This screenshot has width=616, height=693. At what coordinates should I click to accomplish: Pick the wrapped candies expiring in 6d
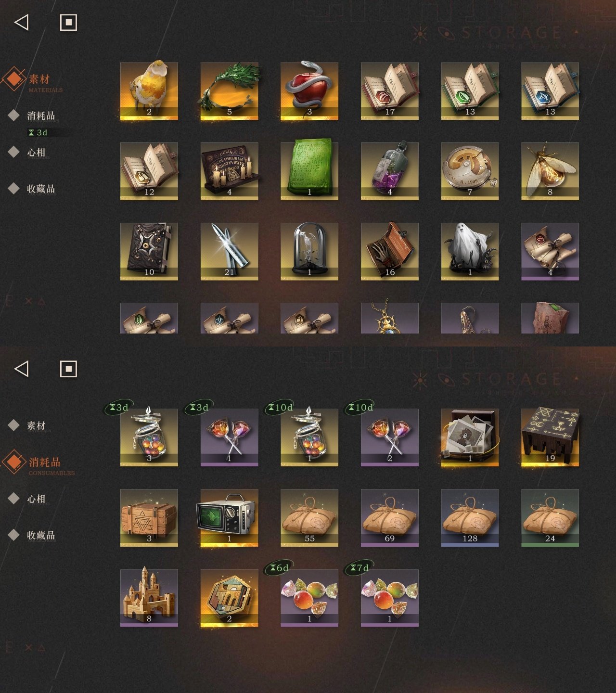[309, 598]
